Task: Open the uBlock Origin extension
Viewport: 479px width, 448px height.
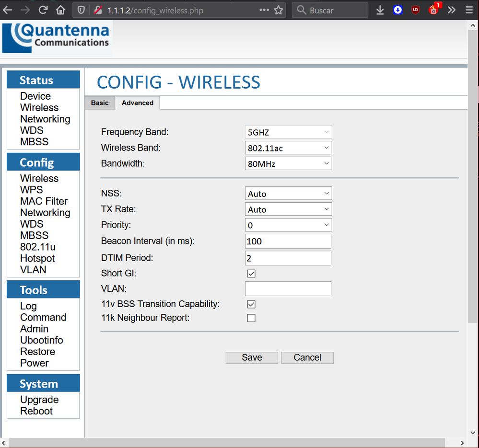Action: click(x=415, y=10)
